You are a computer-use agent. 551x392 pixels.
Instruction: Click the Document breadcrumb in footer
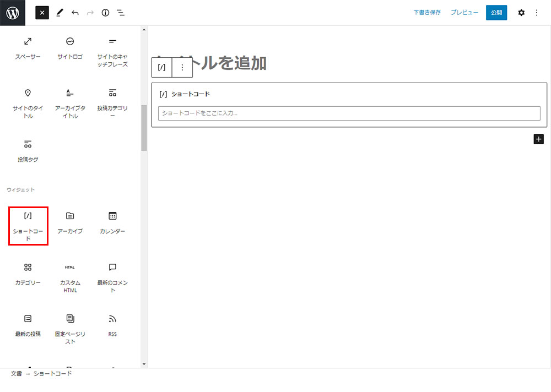coord(16,374)
